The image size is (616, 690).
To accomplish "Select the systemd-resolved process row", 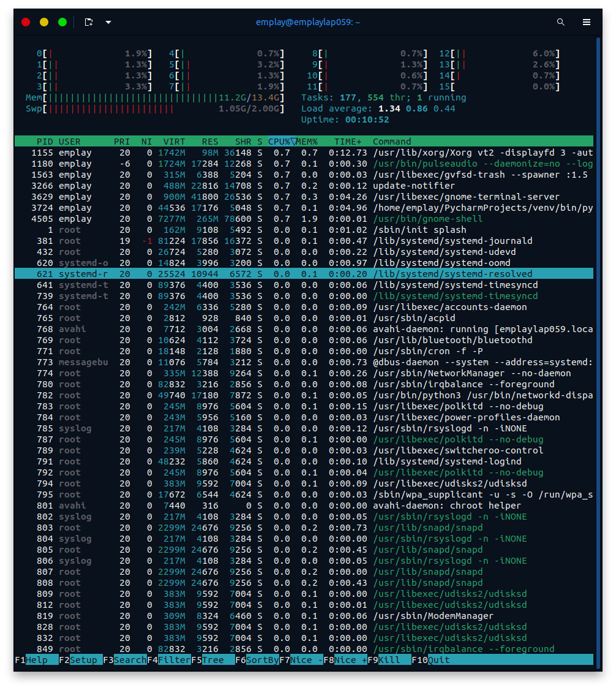I will [x=245, y=273].
